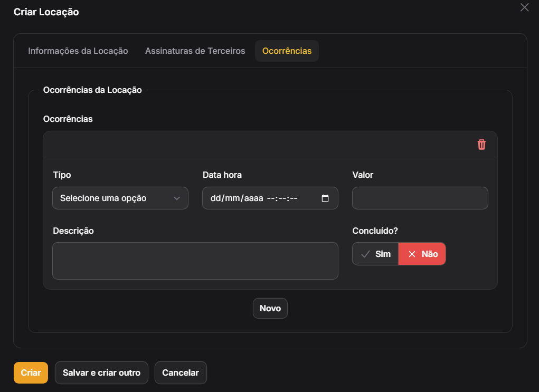Select the Ocorrências tab

click(x=287, y=51)
